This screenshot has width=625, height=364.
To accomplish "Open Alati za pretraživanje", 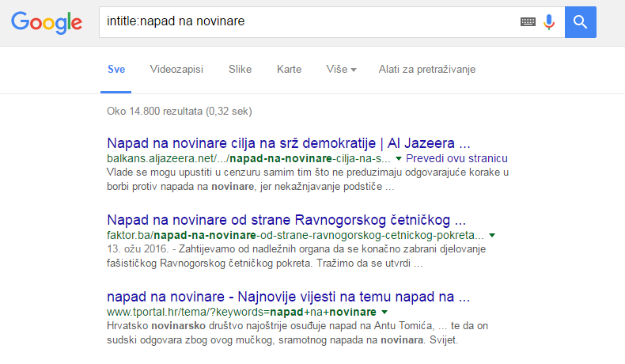I will click(427, 70).
